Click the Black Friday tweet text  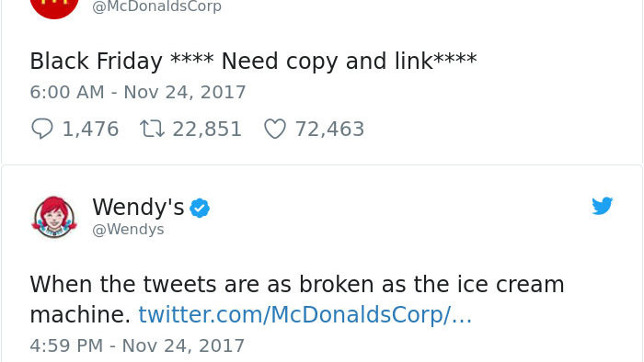253,62
